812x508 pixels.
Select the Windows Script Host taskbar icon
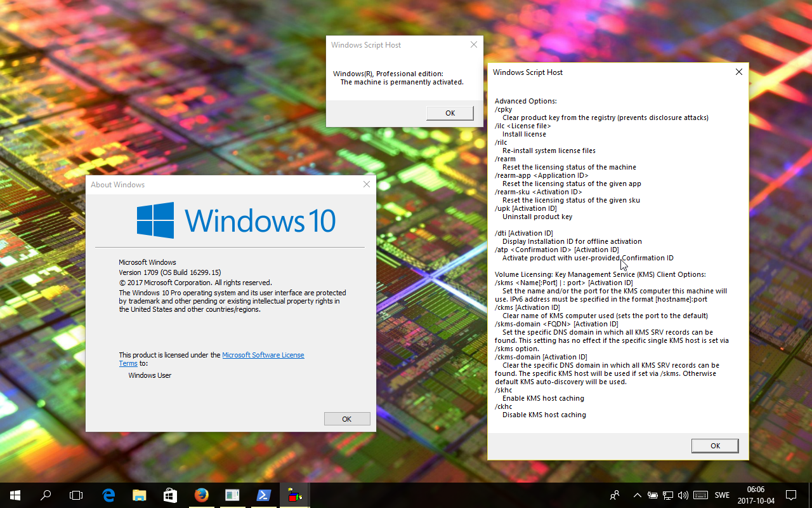[294, 495]
